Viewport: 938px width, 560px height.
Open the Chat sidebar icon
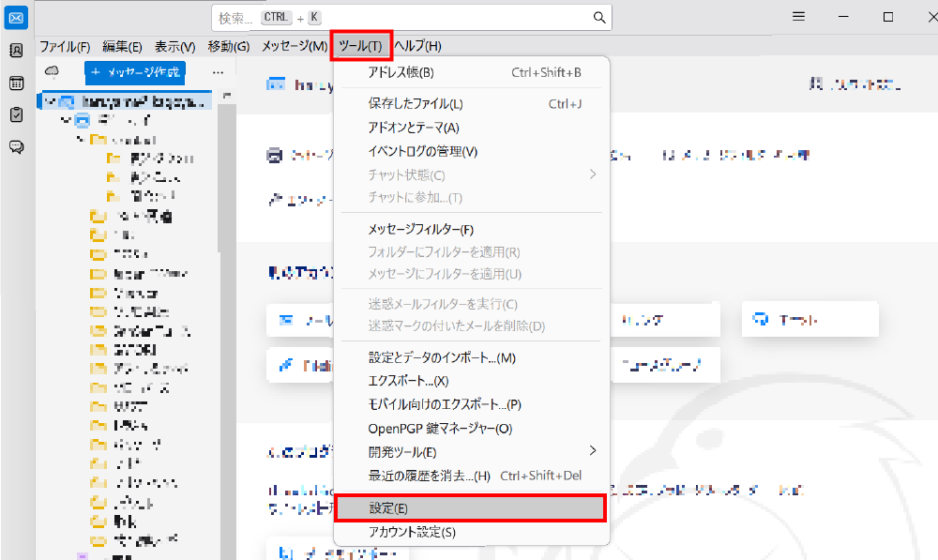tap(16, 146)
